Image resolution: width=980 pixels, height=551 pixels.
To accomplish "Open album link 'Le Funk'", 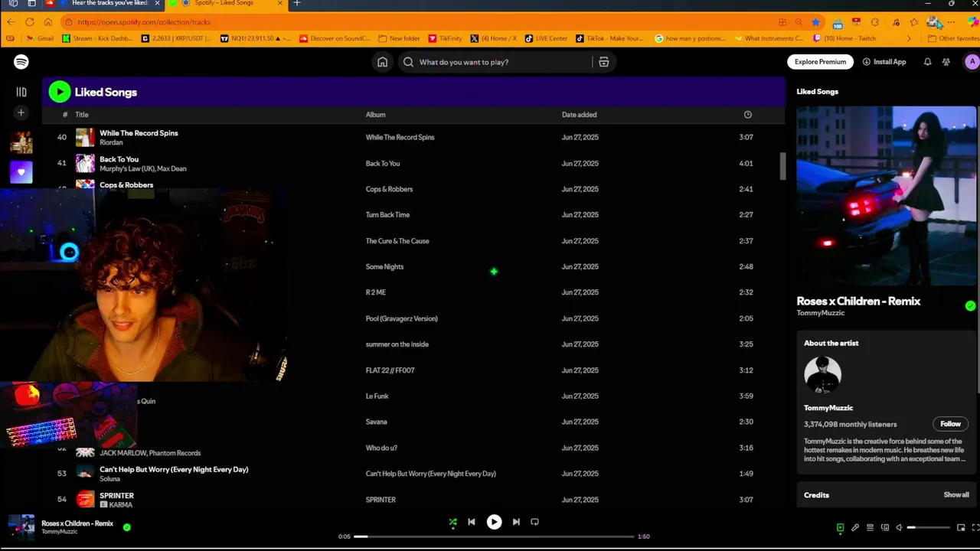I will point(377,396).
